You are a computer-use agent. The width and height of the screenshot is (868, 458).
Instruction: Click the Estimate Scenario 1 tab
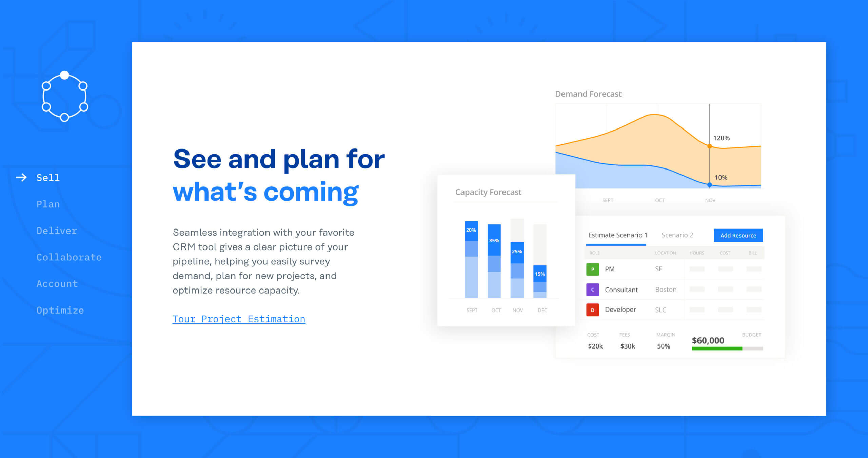click(618, 235)
